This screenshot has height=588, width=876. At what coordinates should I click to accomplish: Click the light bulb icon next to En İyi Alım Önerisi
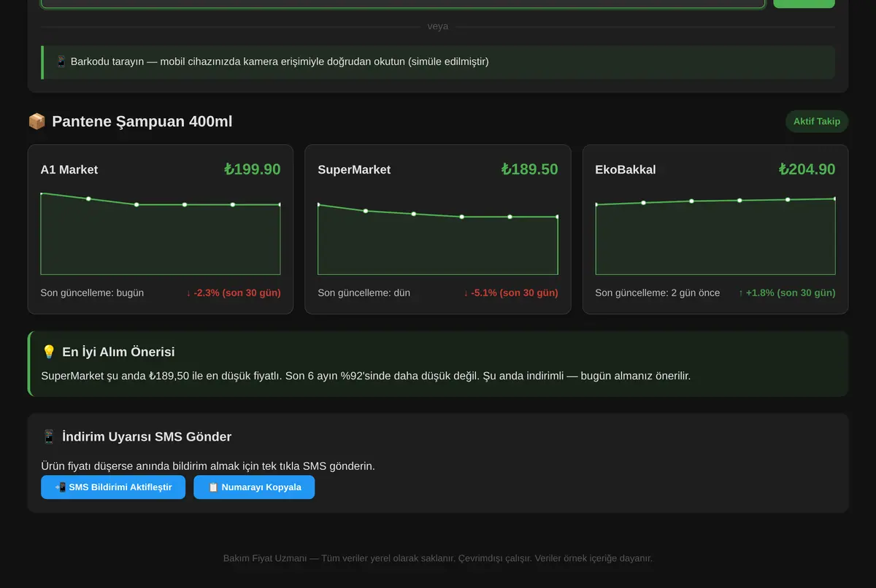(49, 352)
